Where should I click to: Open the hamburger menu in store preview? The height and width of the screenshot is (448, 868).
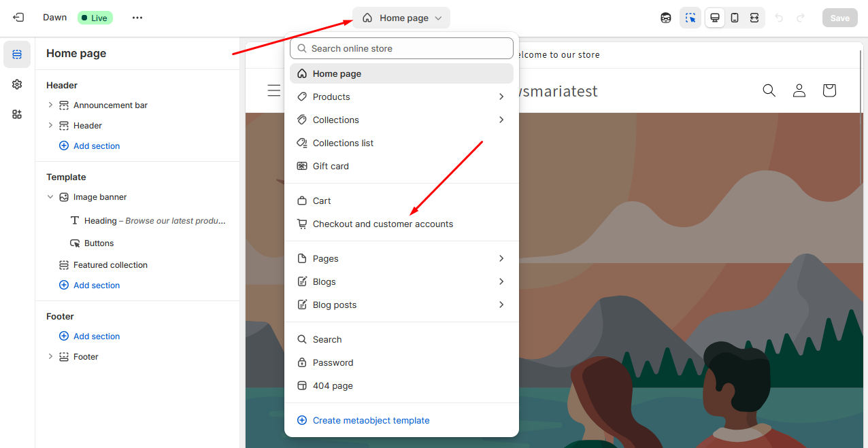[273, 90]
